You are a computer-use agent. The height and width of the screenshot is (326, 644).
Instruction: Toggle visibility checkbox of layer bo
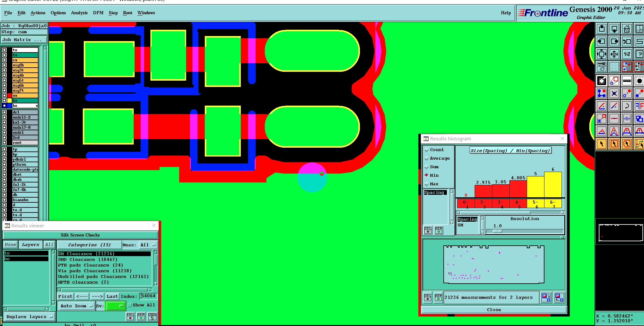(x=4, y=106)
